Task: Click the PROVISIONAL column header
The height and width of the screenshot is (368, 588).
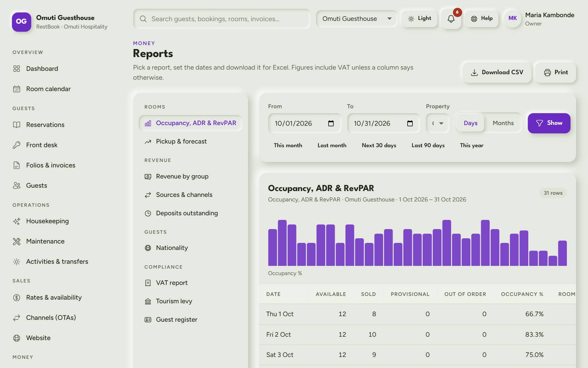Action: click(x=410, y=294)
